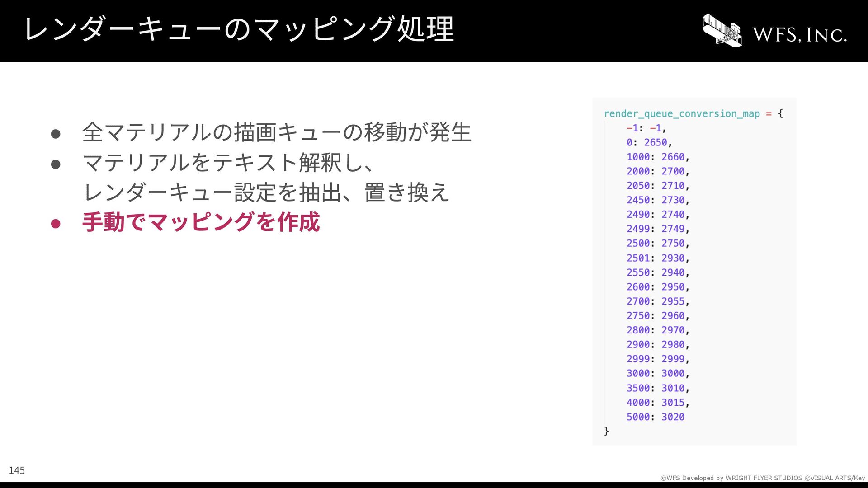Click code line 2500: 2750
The width and height of the screenshot is (868, 488).
[658, 244]
